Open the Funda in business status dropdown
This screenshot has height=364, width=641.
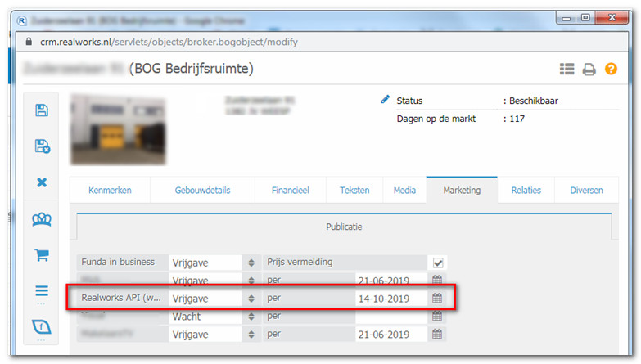[x=214, y=263]
